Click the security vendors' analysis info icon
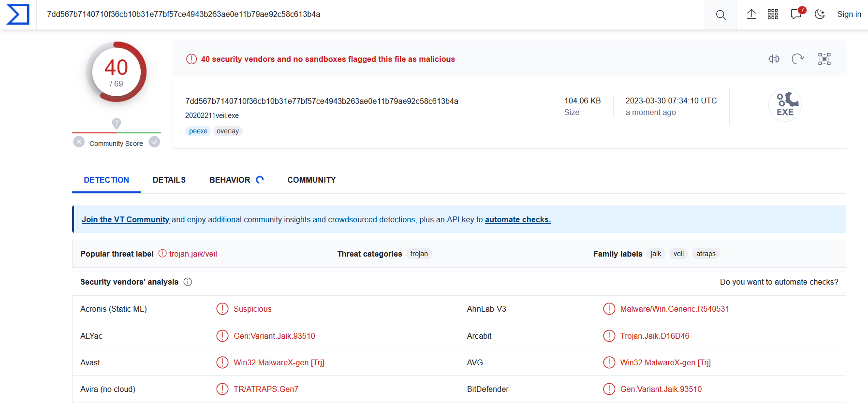The width and height of the screenshot is (868, 403). click(x=188, y=282)
